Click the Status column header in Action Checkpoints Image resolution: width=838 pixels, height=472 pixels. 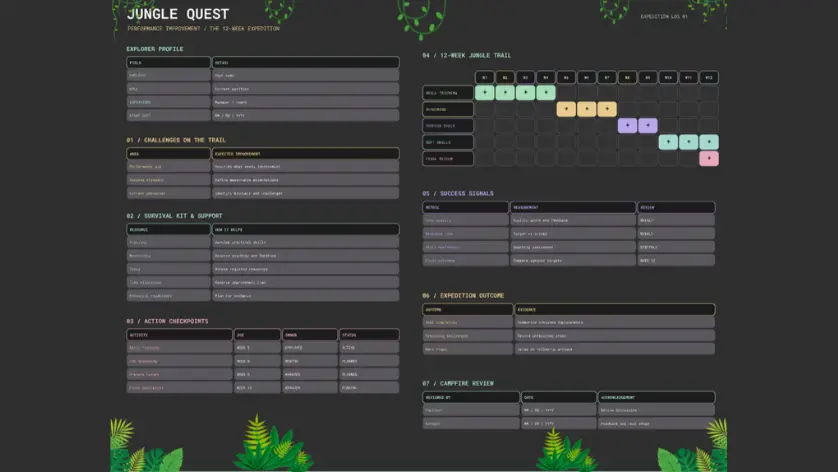[369, 335]
